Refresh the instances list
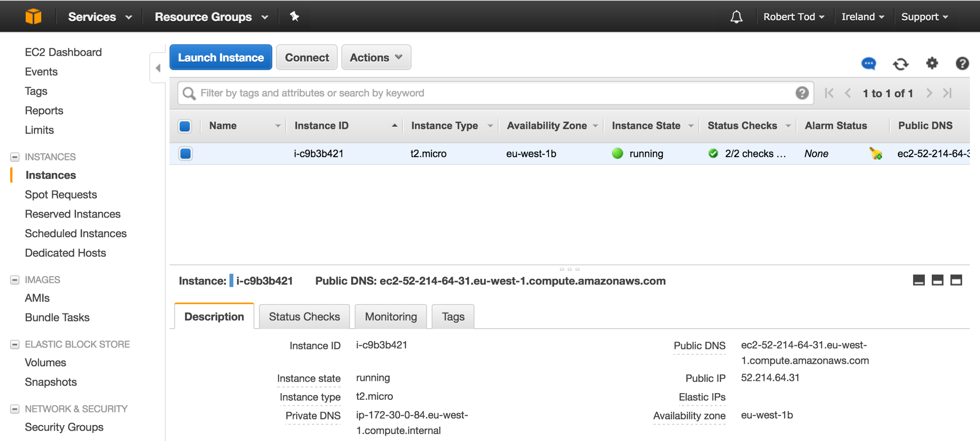Screen dimensions: 980x441 (900, 64)
